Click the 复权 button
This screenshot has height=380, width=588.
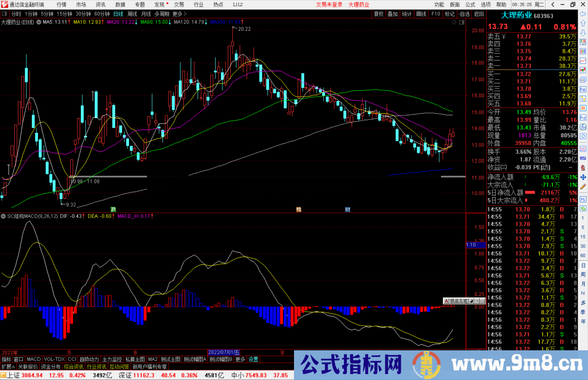379,14
